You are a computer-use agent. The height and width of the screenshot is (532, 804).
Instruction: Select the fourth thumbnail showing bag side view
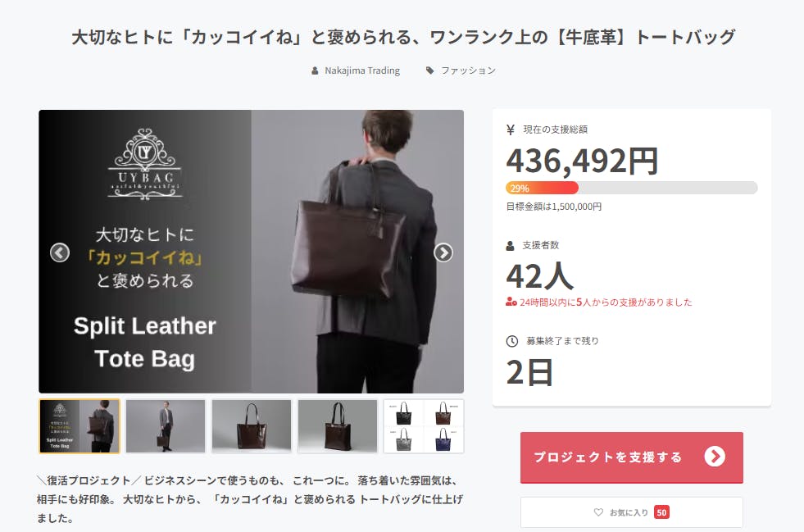pos(338,426)
